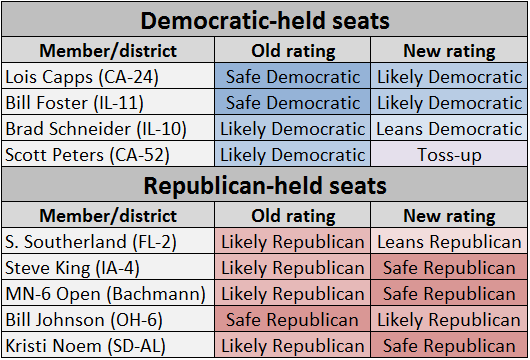Select Brad Schneider (IL-10) cell

pyautogui.click(x=108, y=128)
